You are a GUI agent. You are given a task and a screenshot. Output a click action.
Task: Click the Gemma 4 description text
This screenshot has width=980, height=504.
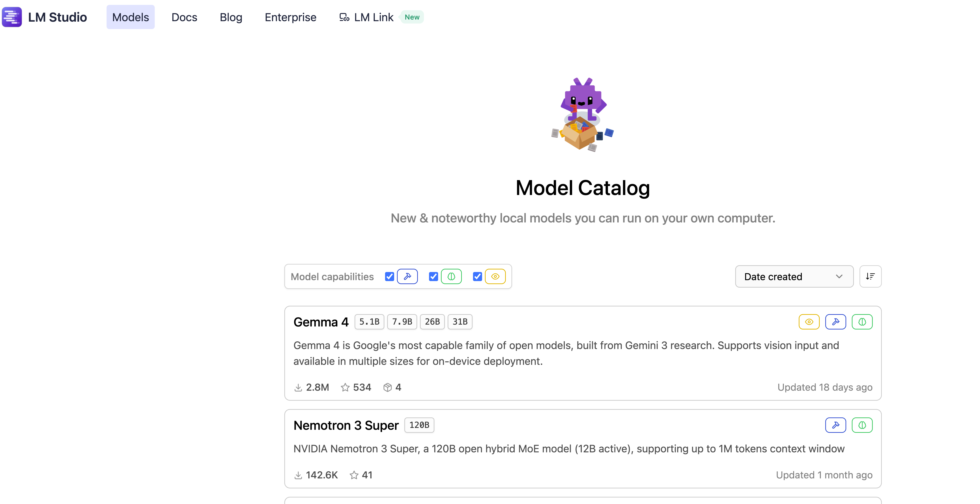coord(566,353)
